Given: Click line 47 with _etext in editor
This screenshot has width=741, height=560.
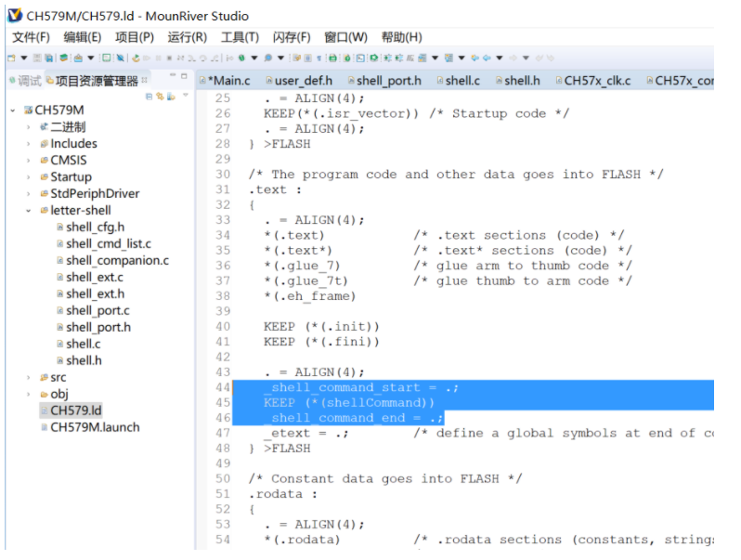Looking at the screenshot, I should click(x=306, y=433).
